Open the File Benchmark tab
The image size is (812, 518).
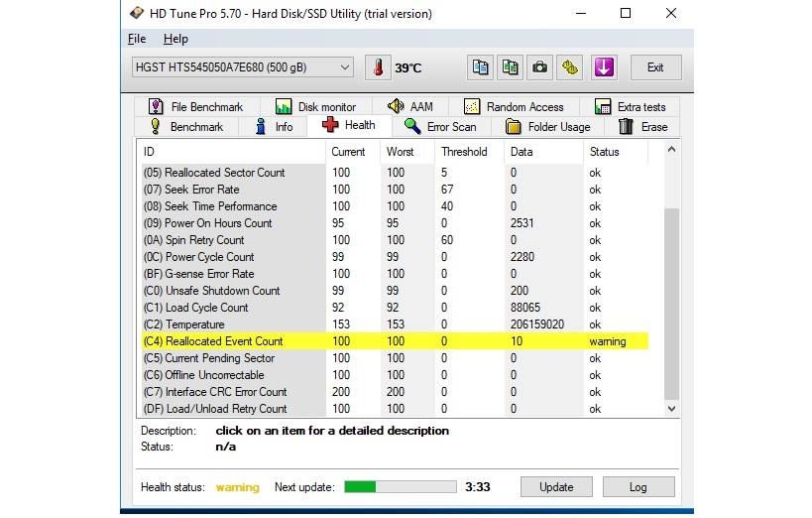195,107
